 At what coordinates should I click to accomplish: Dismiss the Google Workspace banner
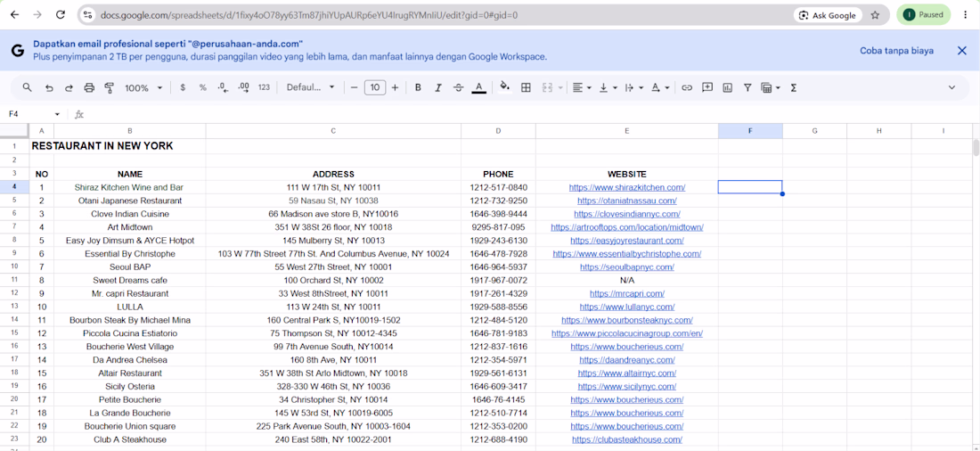pyautogui.click(x=962, y=51)
